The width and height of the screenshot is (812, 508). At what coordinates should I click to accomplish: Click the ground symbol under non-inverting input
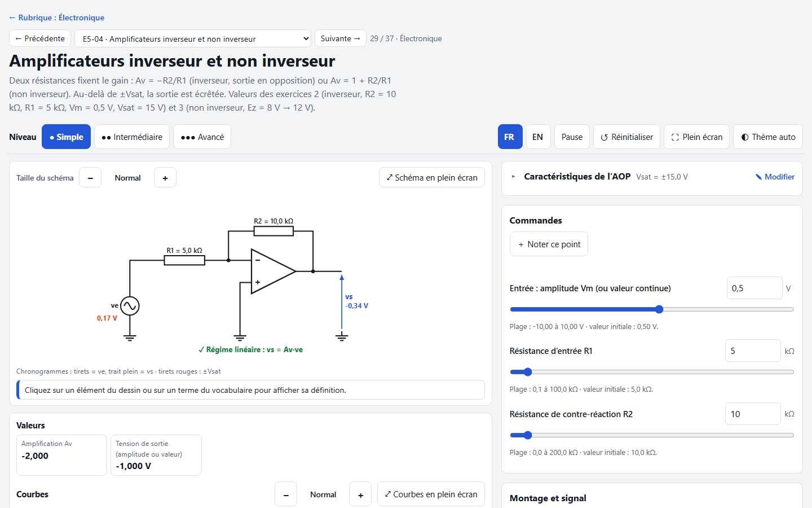coord(240,338)
